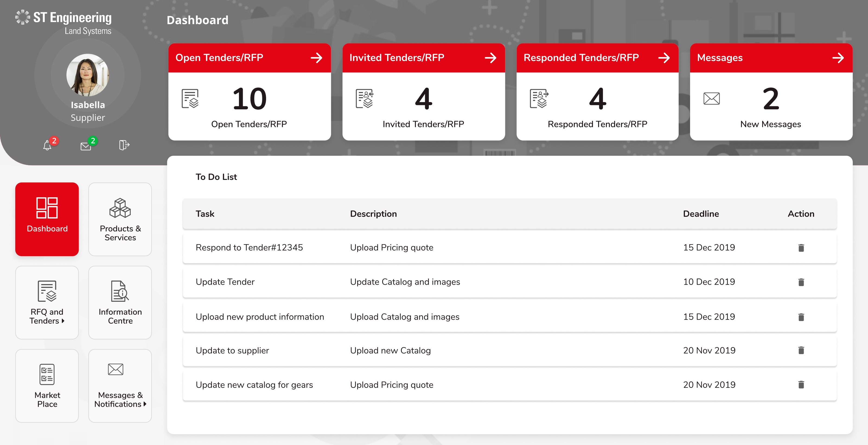Click the Open Tenders/RFP arrow
The width and height of the screenshot is (868, 445).
(316, 58)
